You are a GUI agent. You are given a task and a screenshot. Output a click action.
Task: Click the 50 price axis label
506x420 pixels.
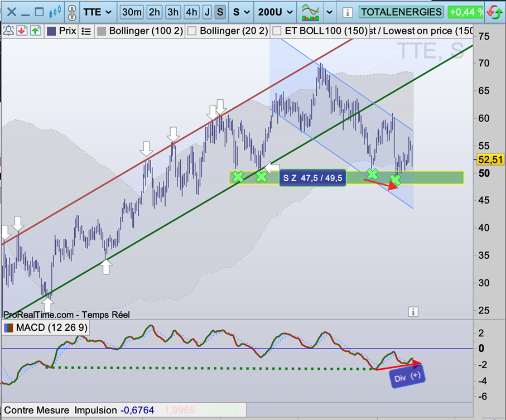(484, 173)
